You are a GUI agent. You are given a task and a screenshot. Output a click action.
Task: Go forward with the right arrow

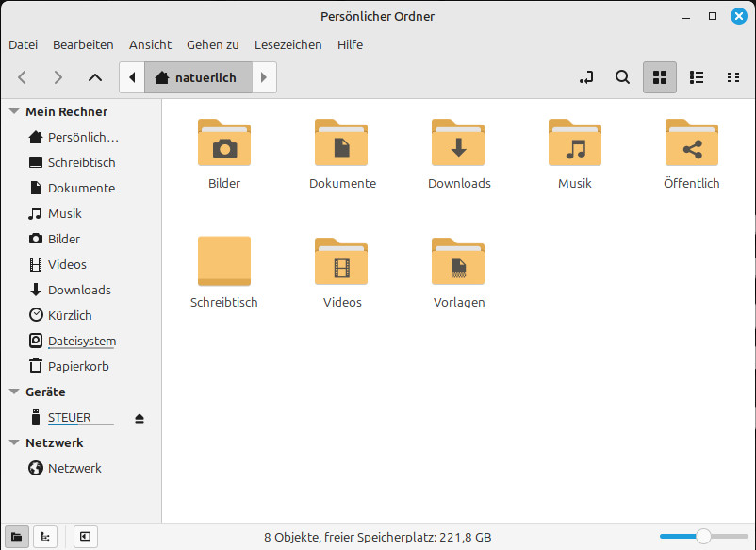[x=58, y=77]
